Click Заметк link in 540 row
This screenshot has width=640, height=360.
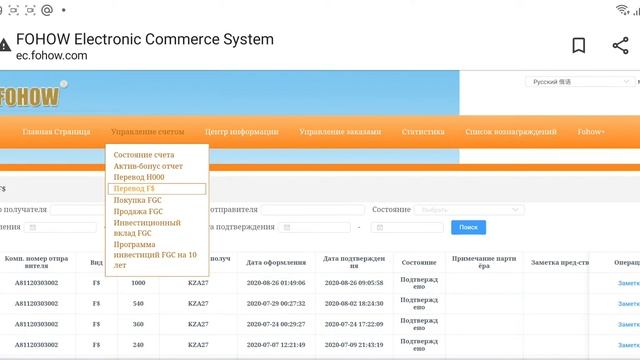(x=629, y=304)
